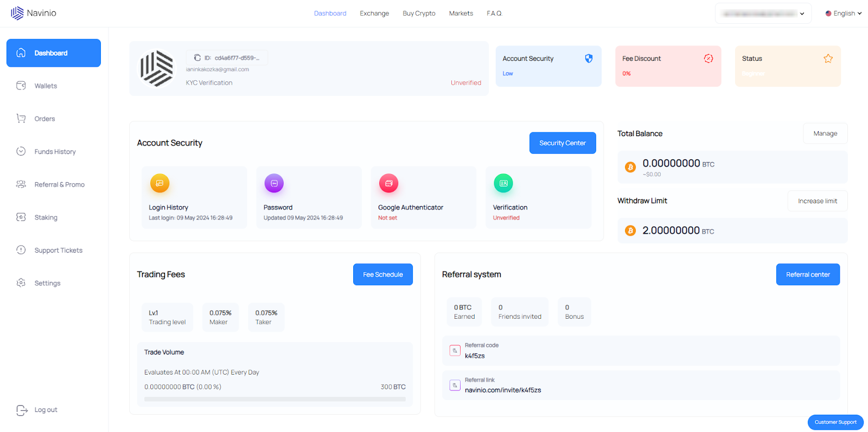Click the Log out door icon
The height and width of the screenshot is (432, 868).
(x=22, y=410)
